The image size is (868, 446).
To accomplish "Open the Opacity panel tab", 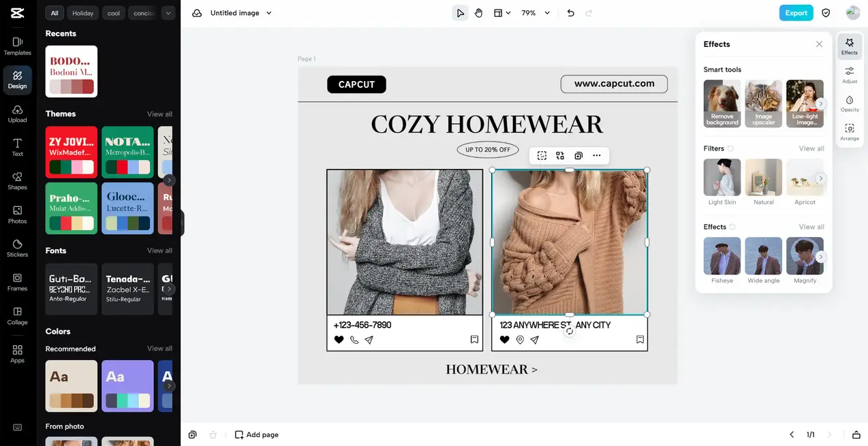I will pos(850,103).
